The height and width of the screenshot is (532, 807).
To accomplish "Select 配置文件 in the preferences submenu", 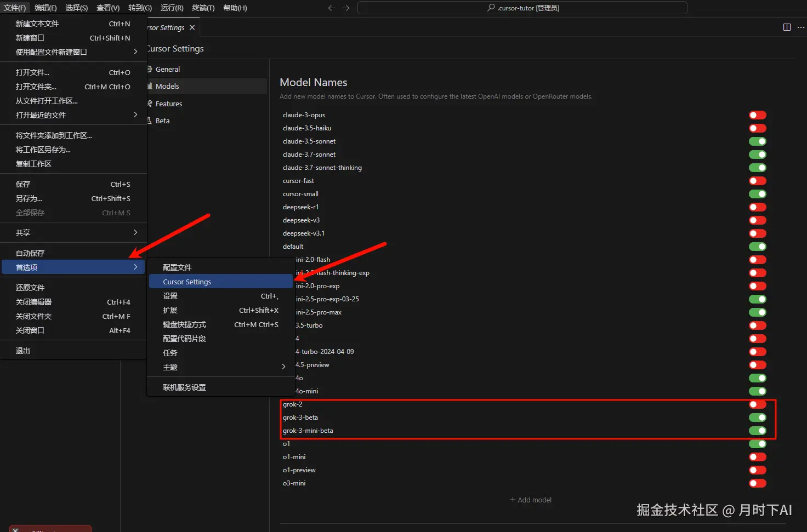I will [221, 267].
